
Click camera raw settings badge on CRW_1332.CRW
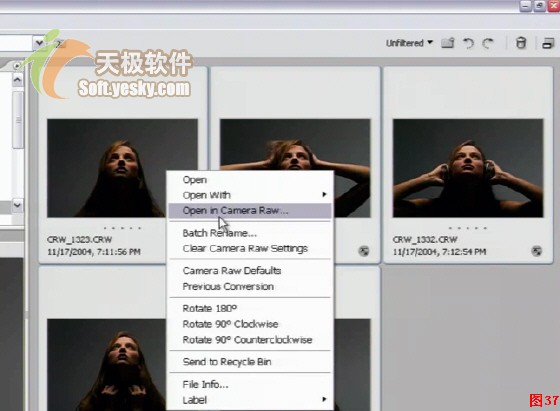click(536, 251)
